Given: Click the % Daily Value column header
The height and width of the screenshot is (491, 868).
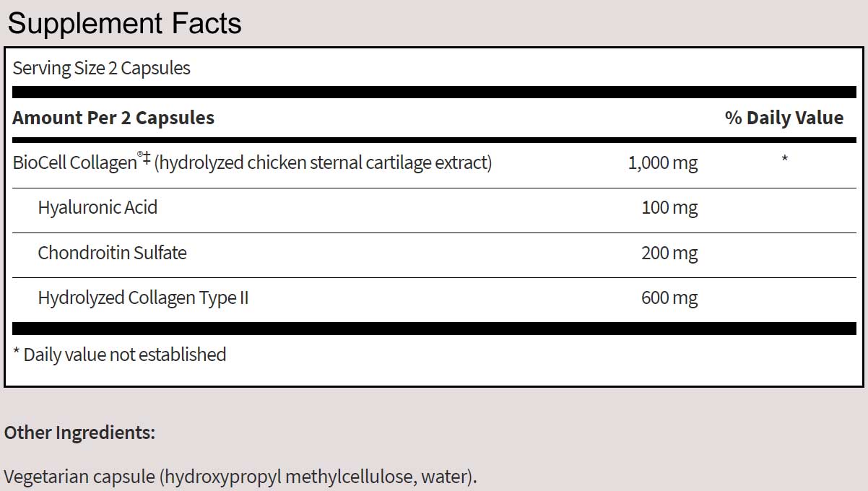Looking at the screenshot, I should pyautogui.click(x=784, y=118).
